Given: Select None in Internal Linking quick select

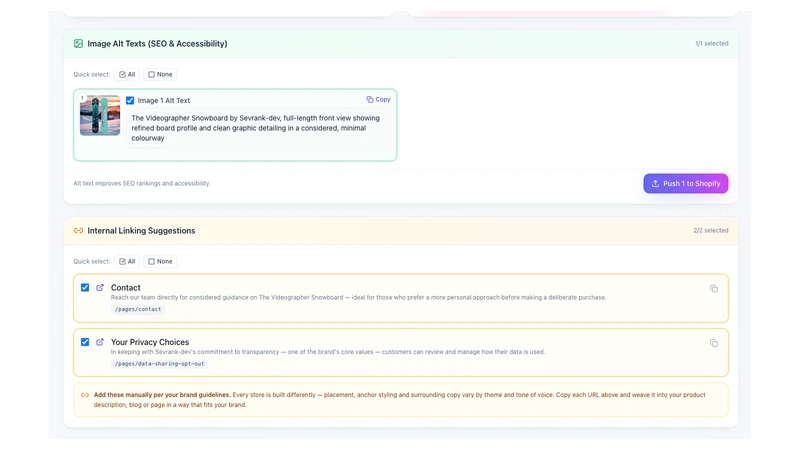Looking at the screenshot, I should tap(160, 261).
